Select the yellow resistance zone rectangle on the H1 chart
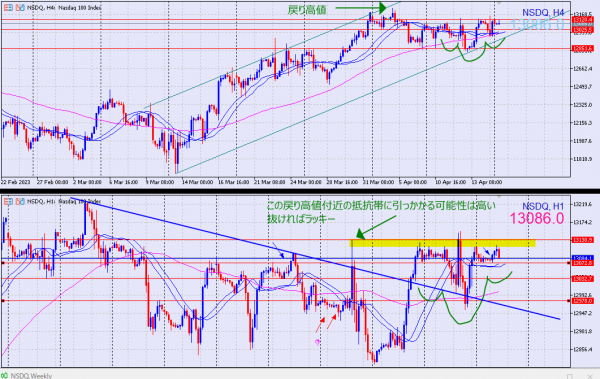Viewport: 600px width, 379px height. pos(442,243)
